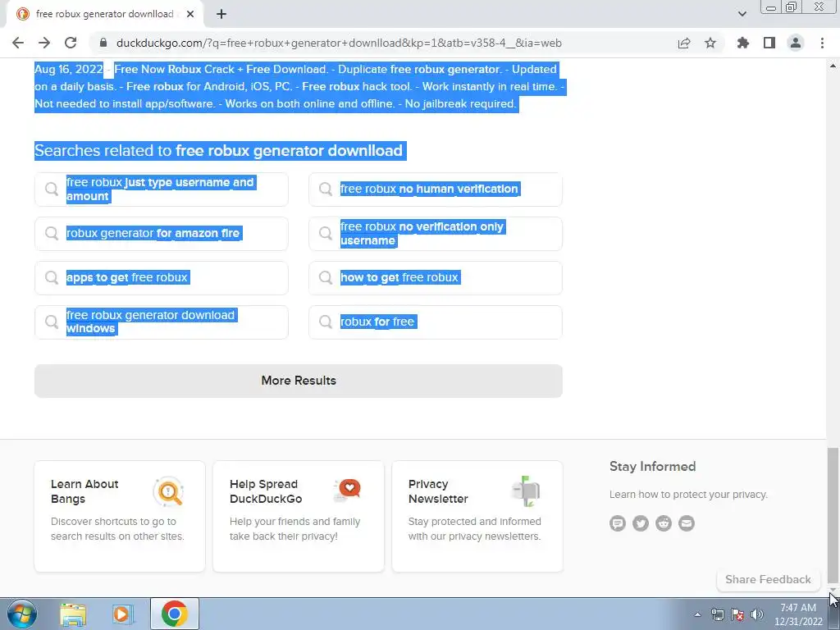The image size is (840, 630).
Task: Click the network tray icon
Action: (717, 614)
